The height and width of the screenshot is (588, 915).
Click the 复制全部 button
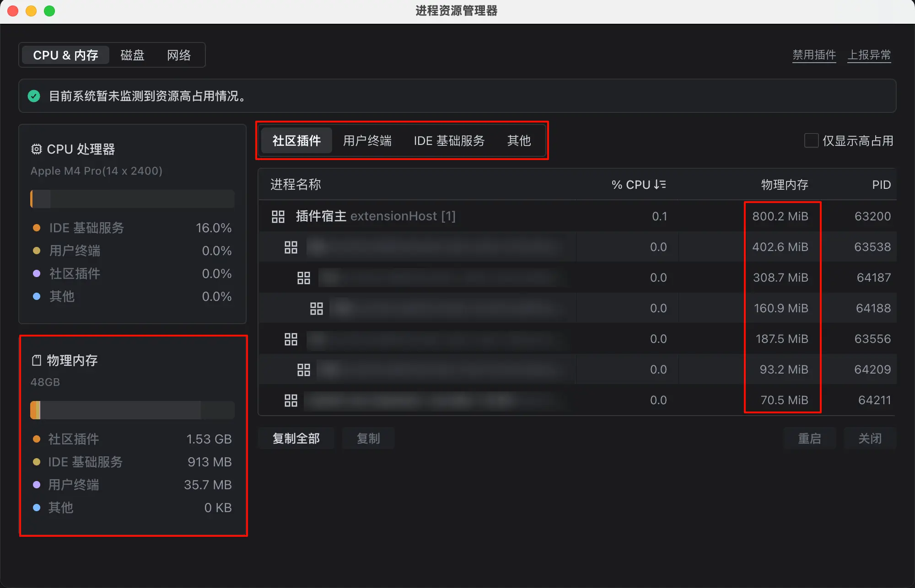pyautogui.click(x=296, y=438)
